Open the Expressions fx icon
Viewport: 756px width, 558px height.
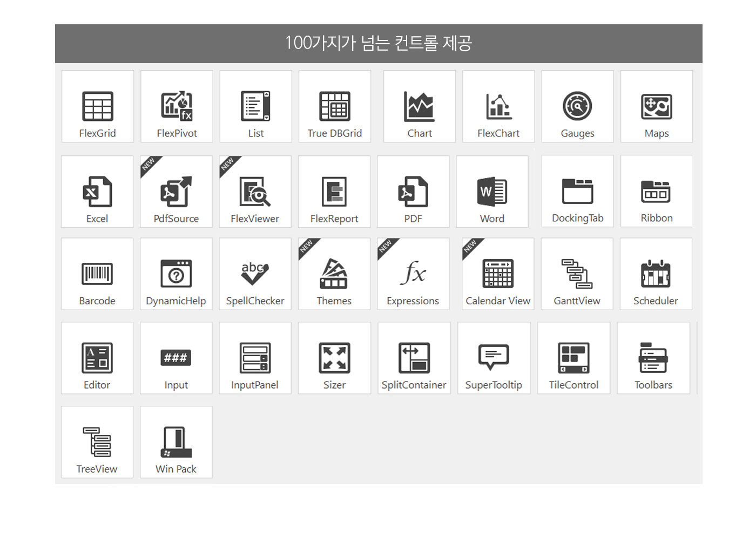(413, 273)
